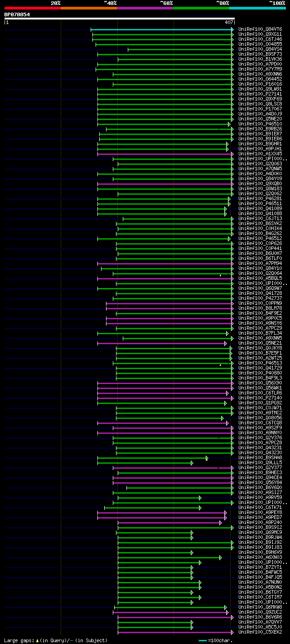Select the UniRef100_A9XNN6 label

coord(260,74)
